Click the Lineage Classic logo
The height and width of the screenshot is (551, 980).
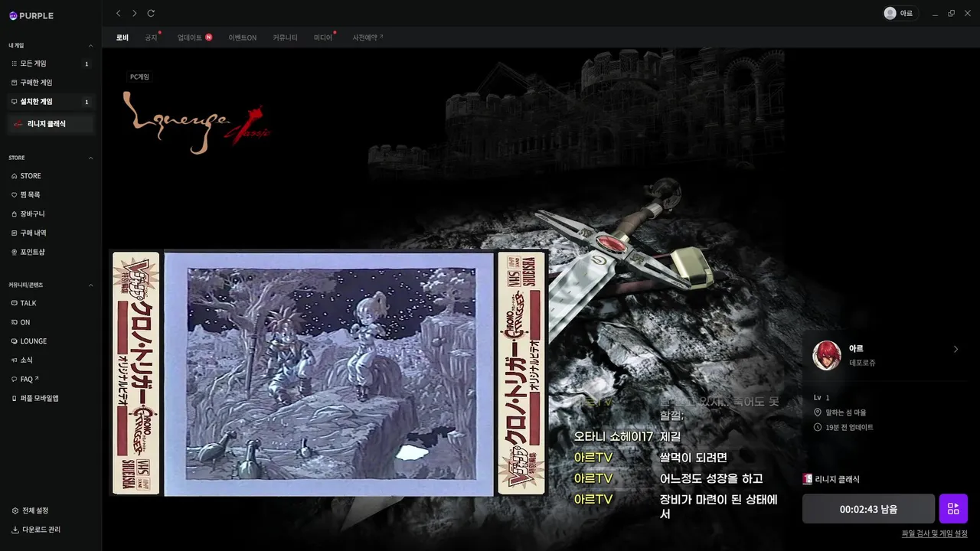pyautogui.click(x=198, y=123)
